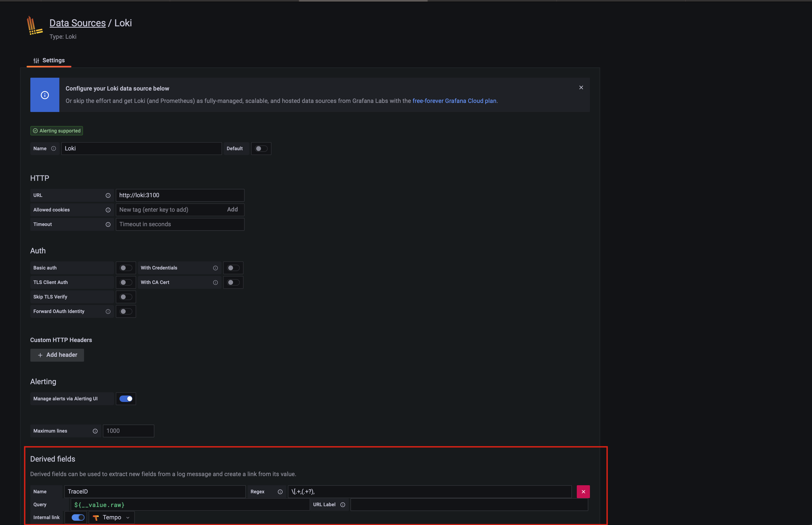Image resolution: width=812 pixels, height=525 pixels.
Task: Click the Maximum lines info icon
Action: pos(95,431)
